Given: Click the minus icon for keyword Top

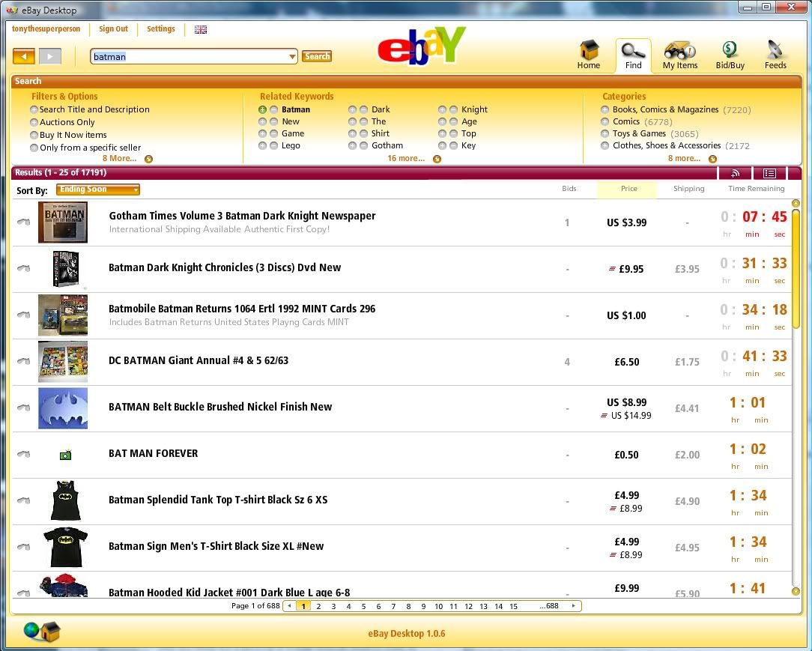Looking at the screenshot, I should pyautogui.click(x=453, y=133).
